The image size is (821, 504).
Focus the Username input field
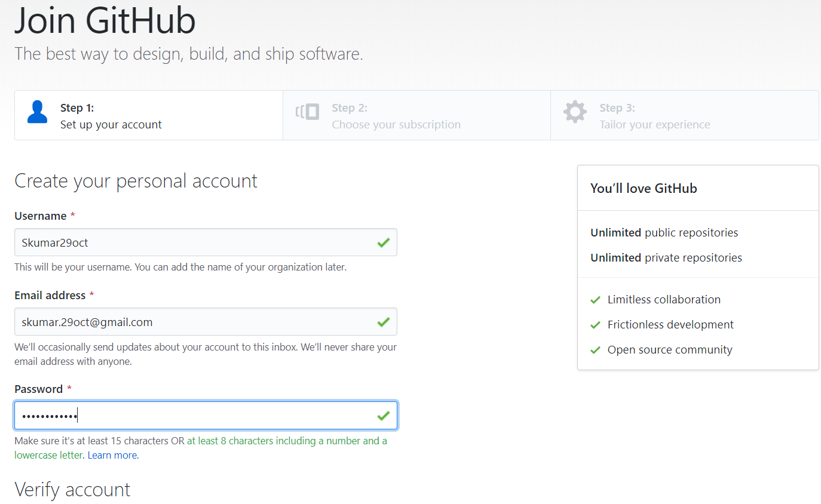point(191,242)
